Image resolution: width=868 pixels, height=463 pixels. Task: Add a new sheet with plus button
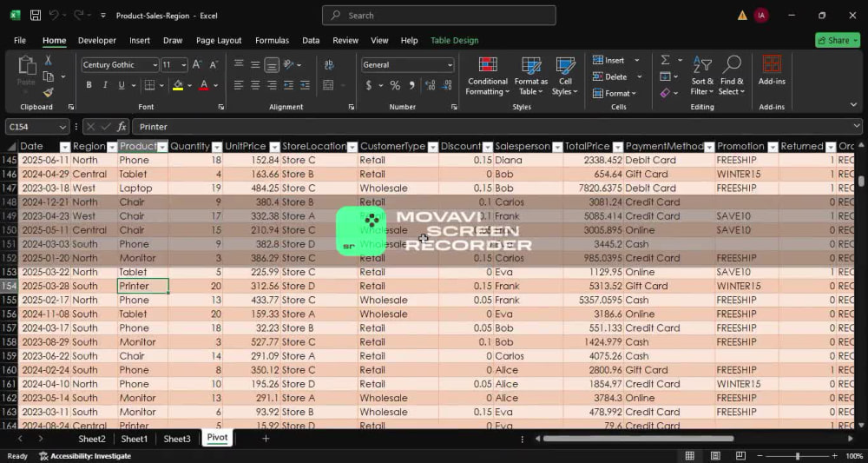(x=266, y=439)
